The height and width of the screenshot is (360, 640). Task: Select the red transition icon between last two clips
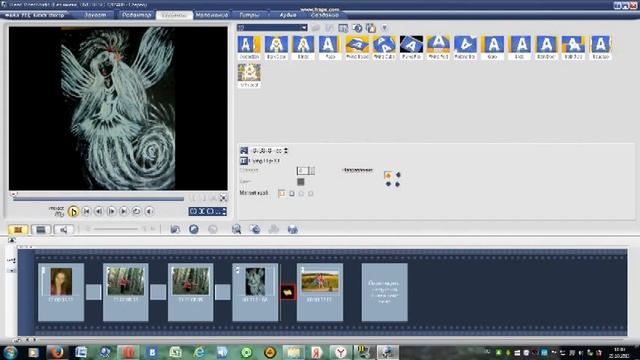288,292
